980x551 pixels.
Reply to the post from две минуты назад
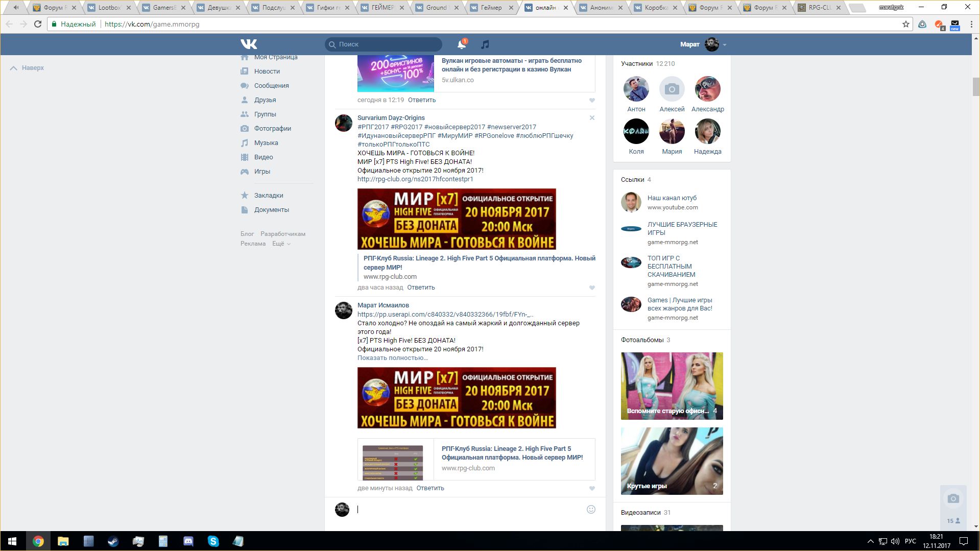[x=430, y=488]
